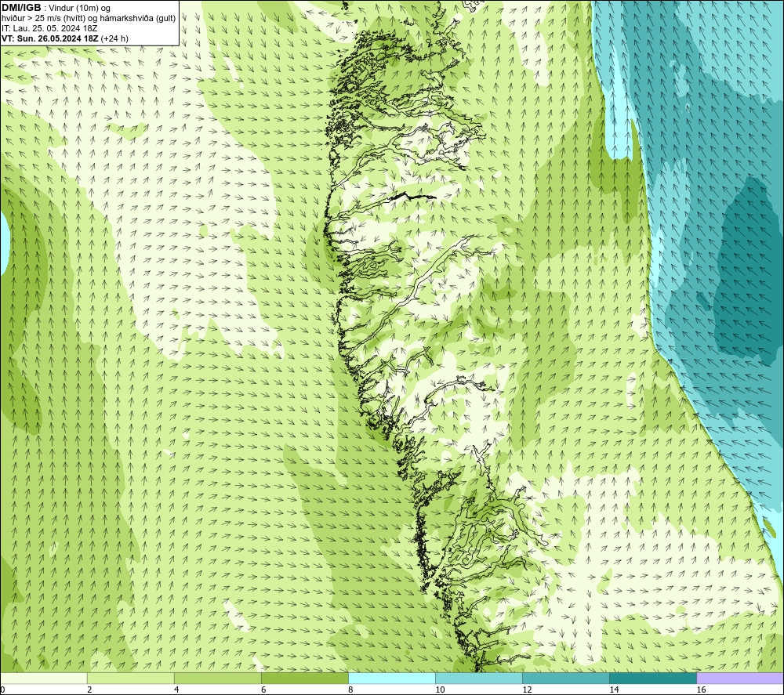Click the legend scale label "0"

[2, 690]
